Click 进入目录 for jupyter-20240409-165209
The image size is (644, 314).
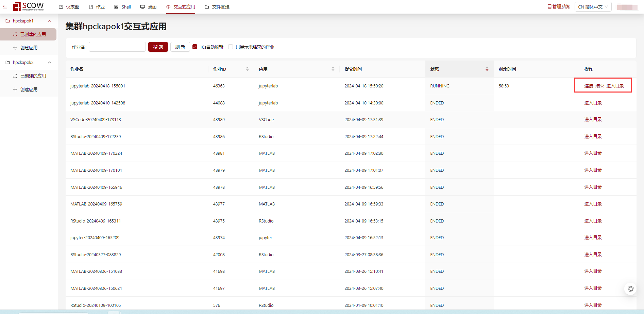[593, 238]
